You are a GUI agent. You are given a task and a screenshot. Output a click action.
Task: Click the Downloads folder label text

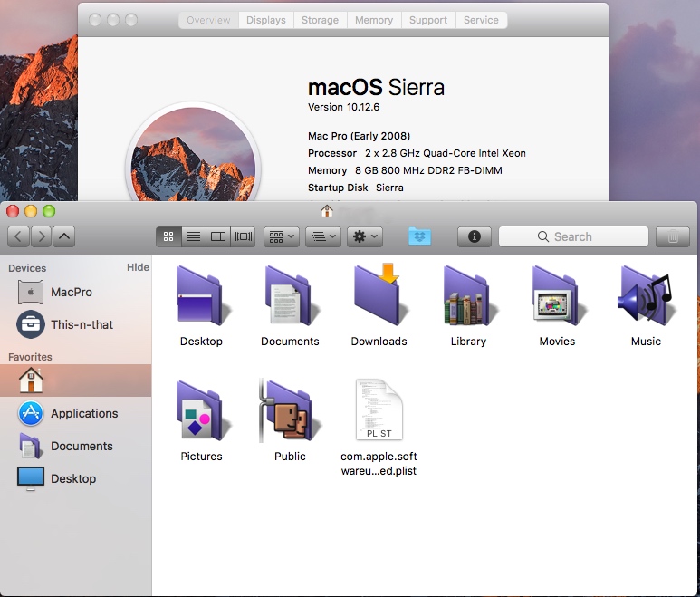[x=379, y=342]
